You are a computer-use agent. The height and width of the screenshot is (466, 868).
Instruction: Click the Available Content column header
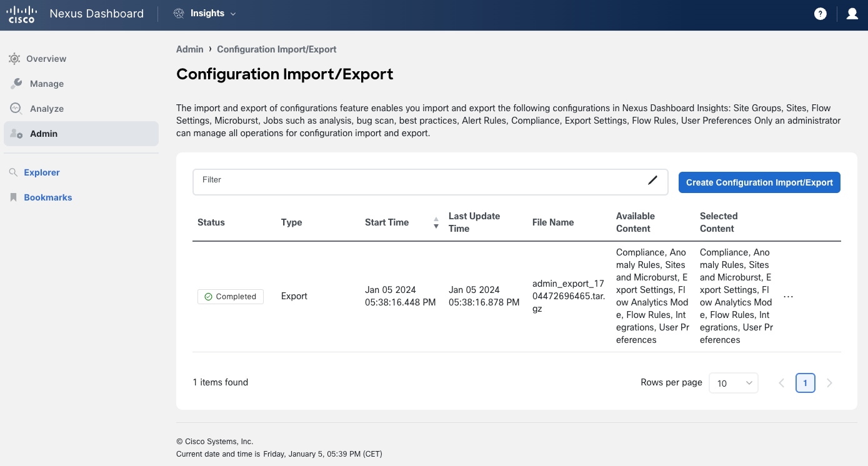click(x=636, y=222)
